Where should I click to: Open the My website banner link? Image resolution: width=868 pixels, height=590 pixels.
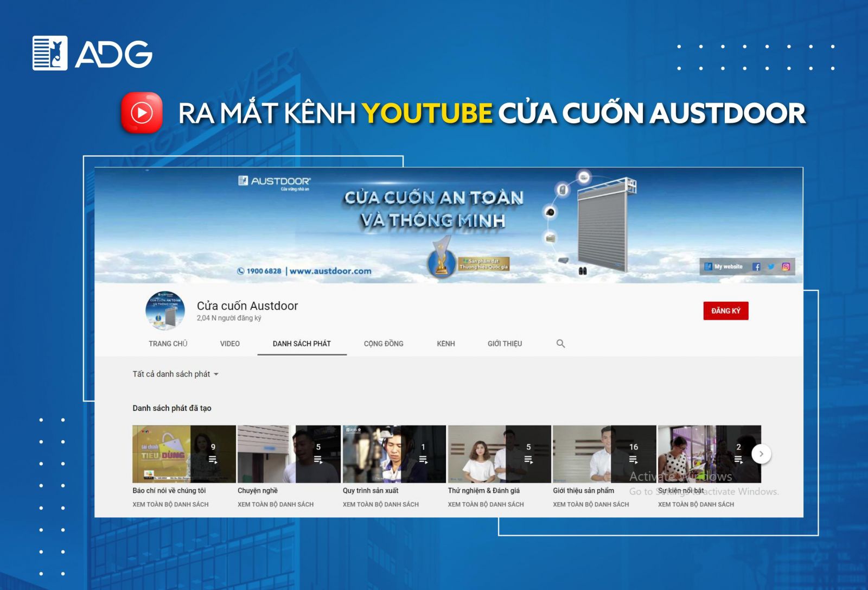click(x=724, y=267)
